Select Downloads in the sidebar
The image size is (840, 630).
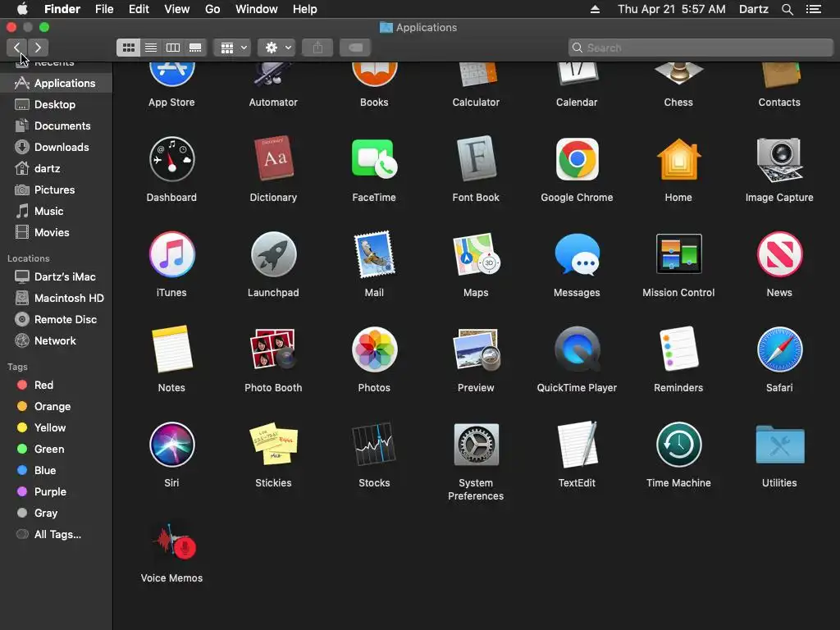[x=56, y=148]
